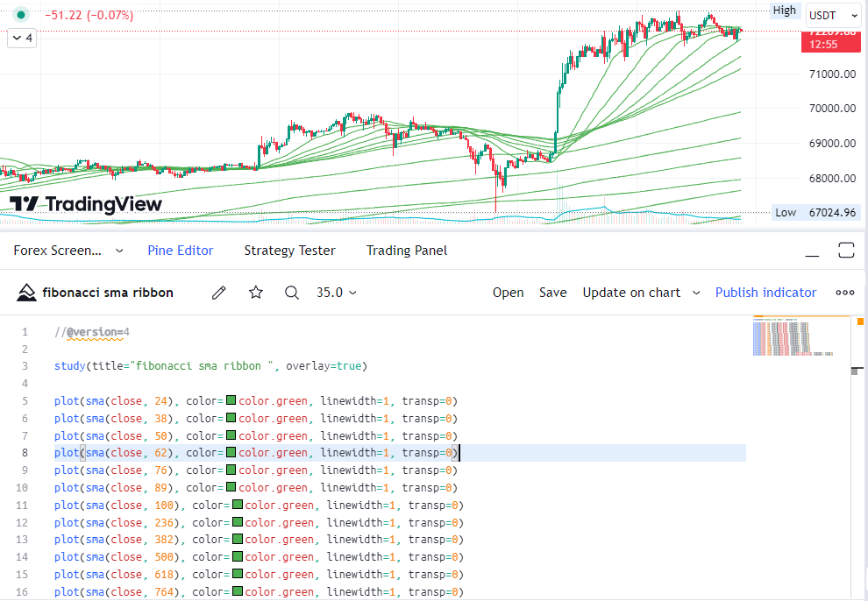Click the code minimap preview
Screen dimensions: 868x601
tap(792, 337)
